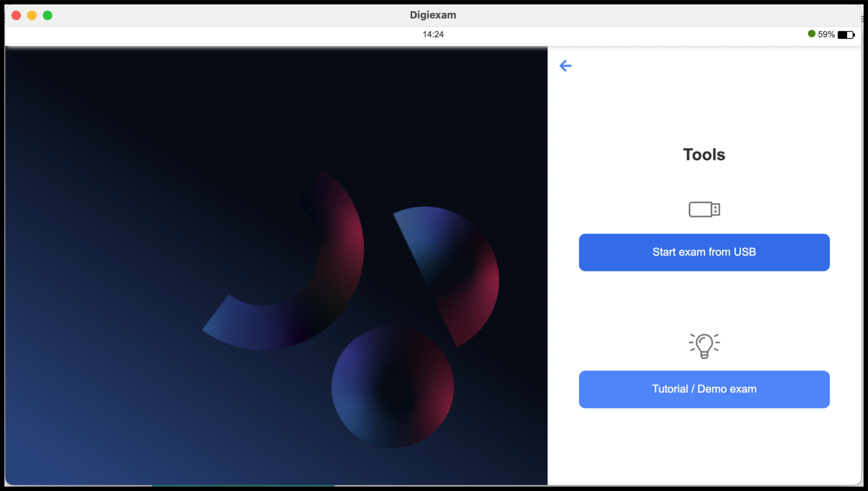Click the 59% battery percentage text
The image size is (868, 491).
tap(826, 34)
